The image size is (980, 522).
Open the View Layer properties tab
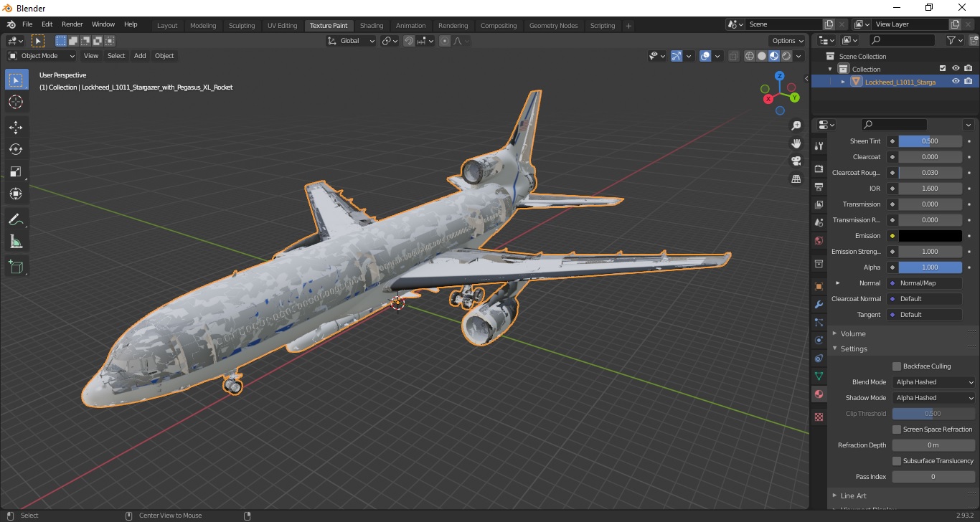pos(819,205)
